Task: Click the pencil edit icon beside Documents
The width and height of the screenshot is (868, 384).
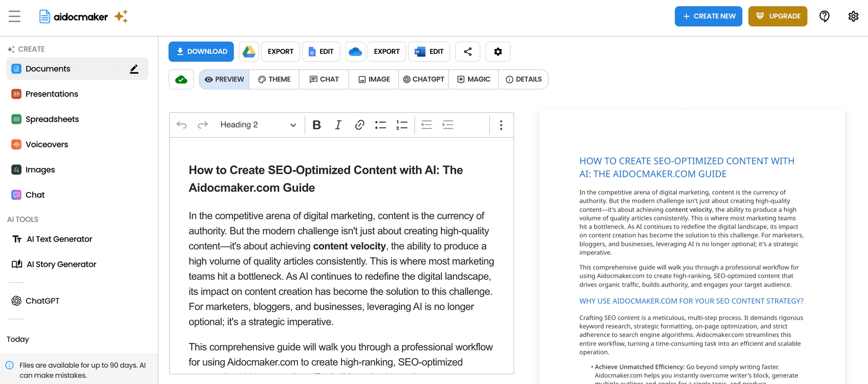Action: click(x=134, y=69)
